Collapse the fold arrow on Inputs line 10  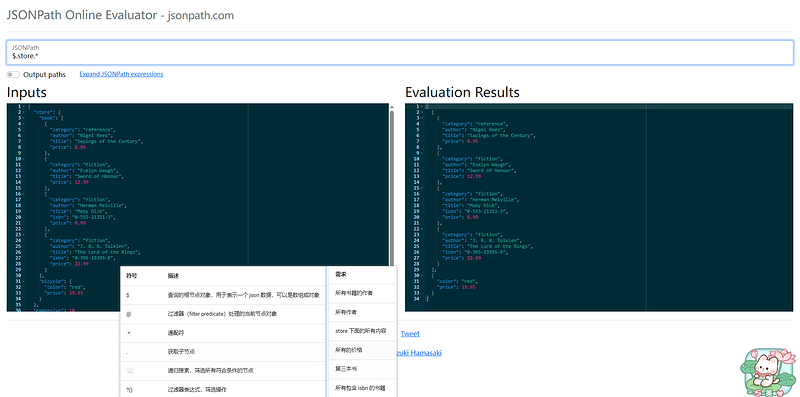click(x=24, y=159)
